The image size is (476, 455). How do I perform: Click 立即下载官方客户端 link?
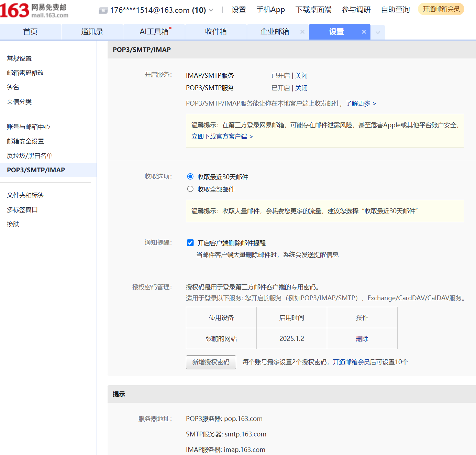coord(222,137)
